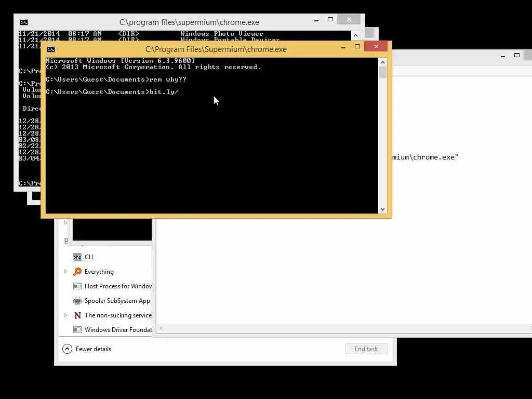The height and width of the screenshot is (399, 532).
Task: Select the Host Process for Windows row
Action: coord(118,286)
